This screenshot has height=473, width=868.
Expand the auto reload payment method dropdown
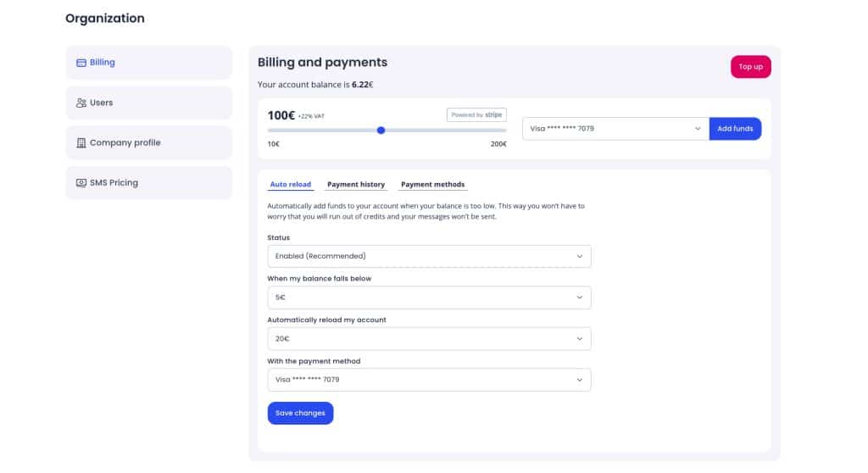[429, 380]
